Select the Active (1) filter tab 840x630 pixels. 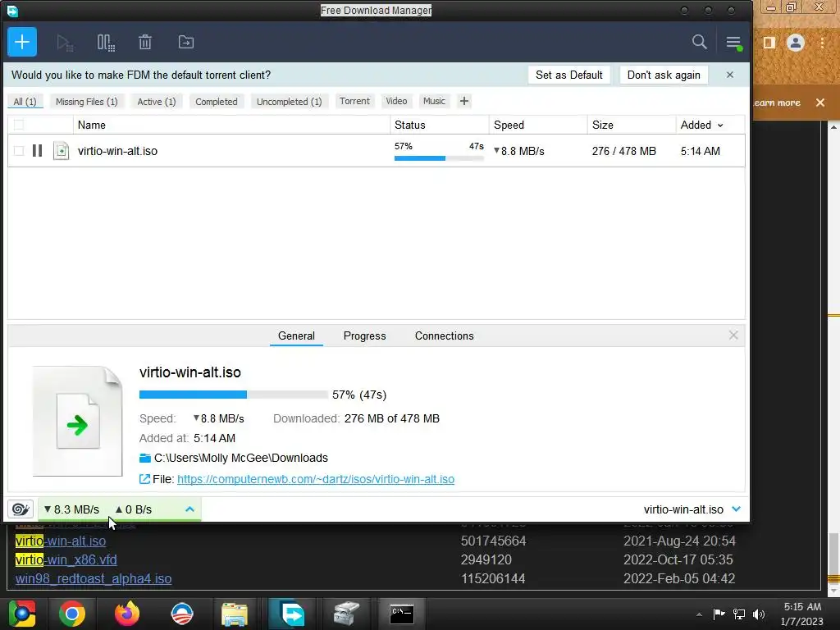[x=157, y=102]
